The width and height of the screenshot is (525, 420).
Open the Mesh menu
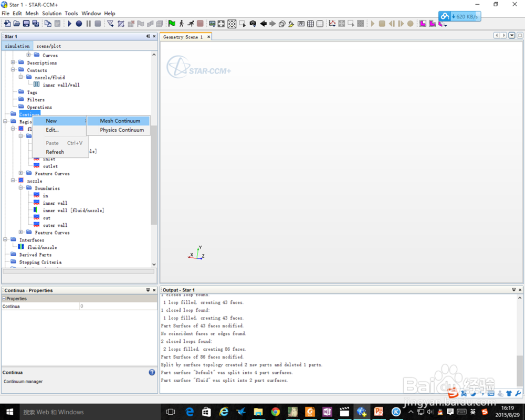(x=32, y=14)
